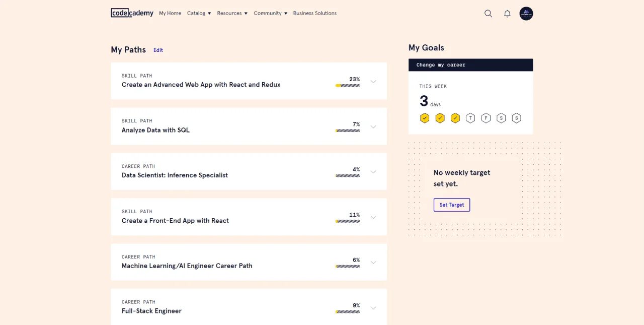Expand the Create a Front-End App chevron

[373, 217]
